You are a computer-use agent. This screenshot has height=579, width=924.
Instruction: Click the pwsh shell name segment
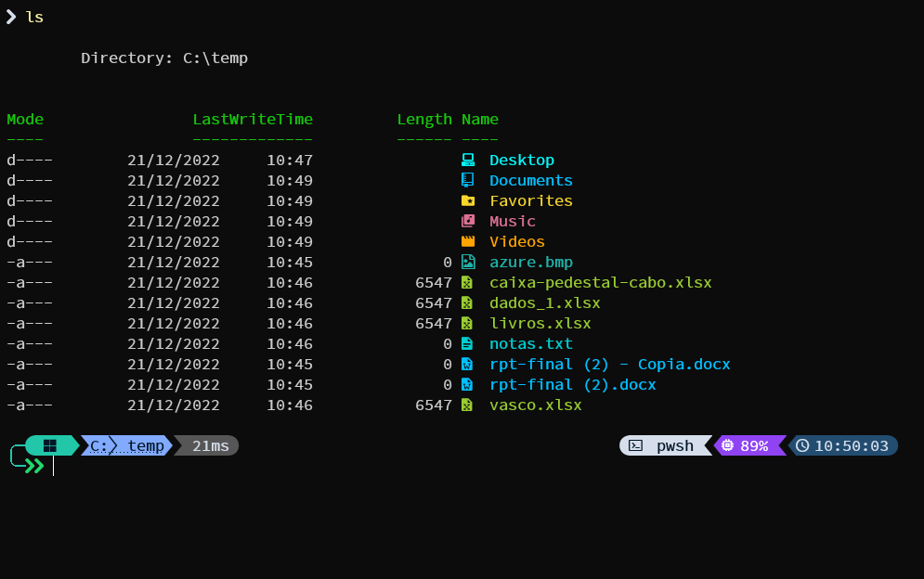[x=675, y=446]
